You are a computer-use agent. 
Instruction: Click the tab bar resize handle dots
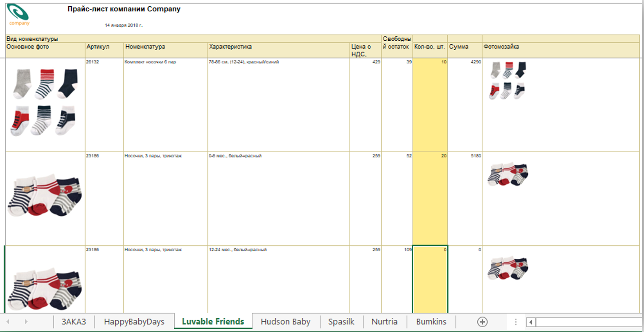coord(515,322)
